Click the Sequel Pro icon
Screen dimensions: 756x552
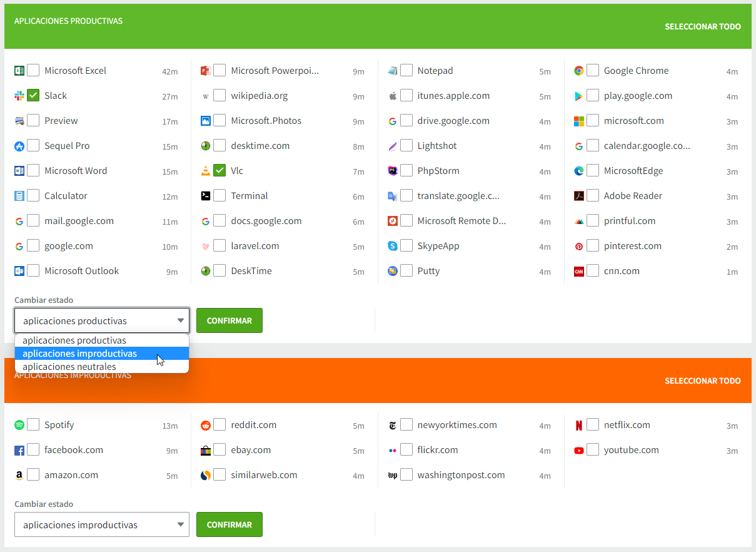coord(19,146)
